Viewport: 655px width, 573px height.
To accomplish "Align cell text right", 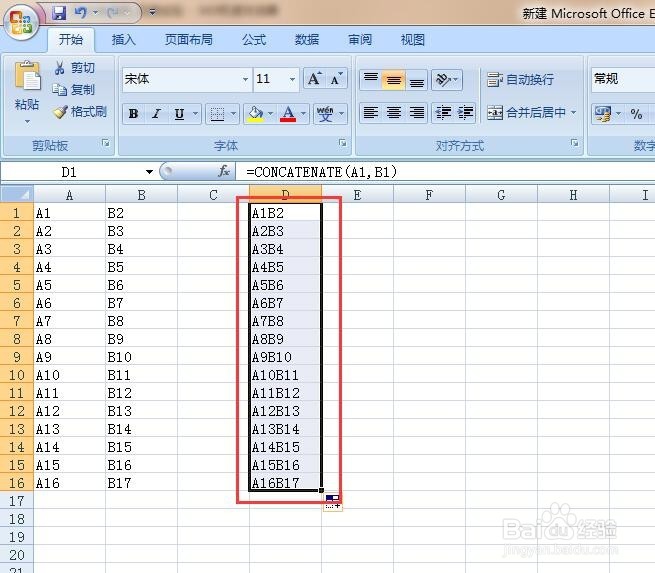I will [x=416, y=113].
